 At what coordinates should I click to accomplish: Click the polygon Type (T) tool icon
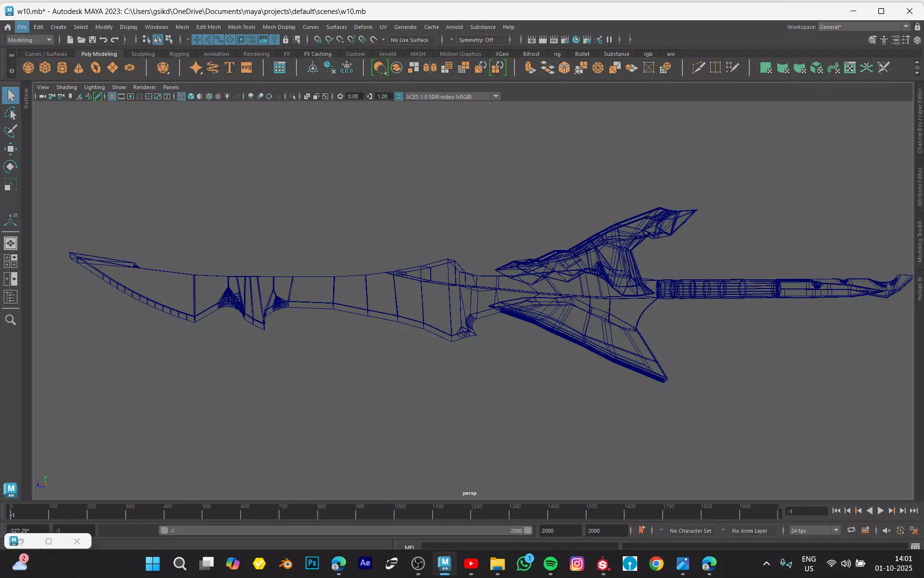click(x=230, y=68)
